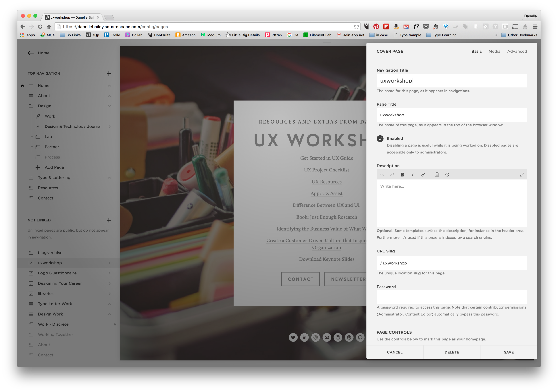Open the Trello bookmark
The width and height of the screenshot is (558, 392).
112,35
